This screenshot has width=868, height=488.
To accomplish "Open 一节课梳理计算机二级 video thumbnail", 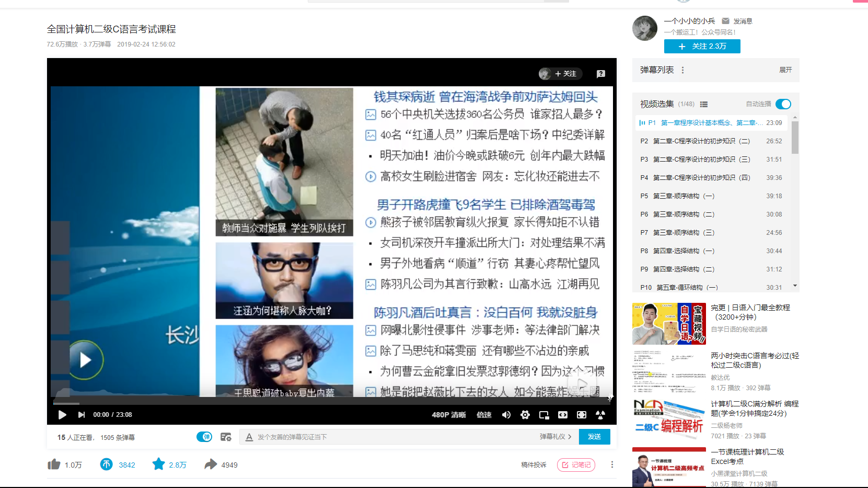I will [x=669, y=467].
